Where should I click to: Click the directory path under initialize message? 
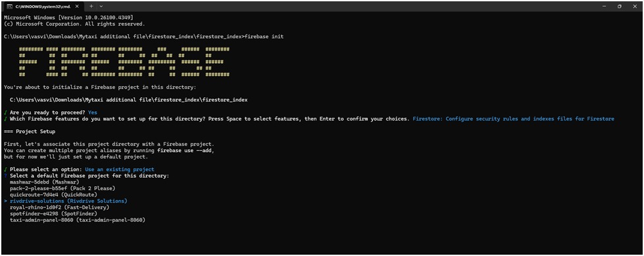coord(128,100)
